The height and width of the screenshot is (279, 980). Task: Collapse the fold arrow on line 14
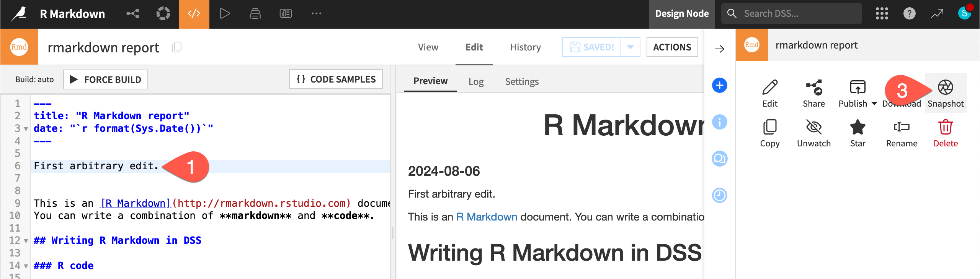click(26, 266)
